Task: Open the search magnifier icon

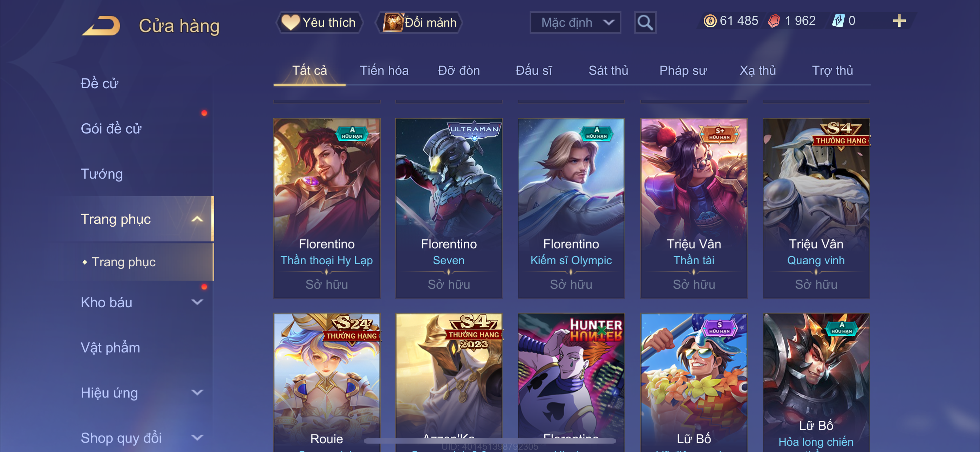Action: pos(645,23)
